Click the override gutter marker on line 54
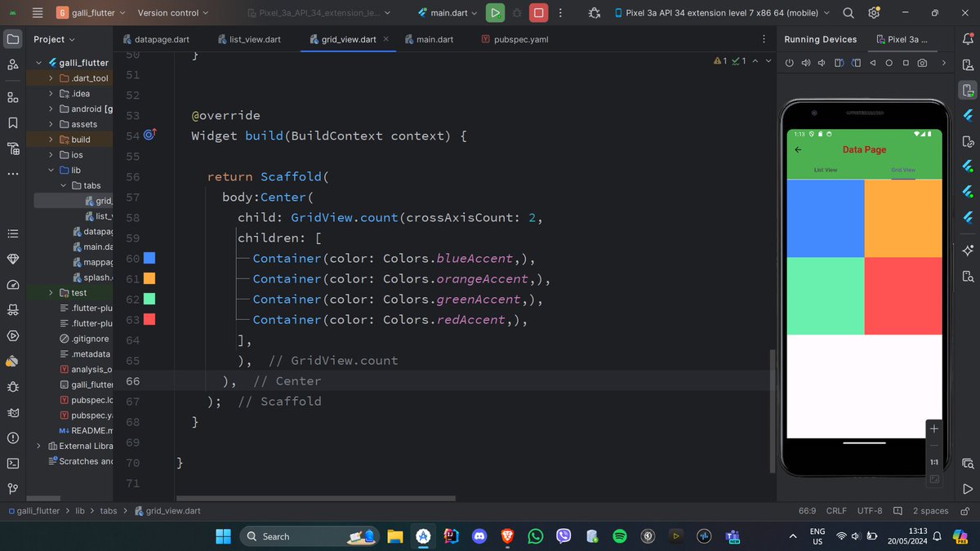This screenshot has height=551, width=980. coord(150,135)
